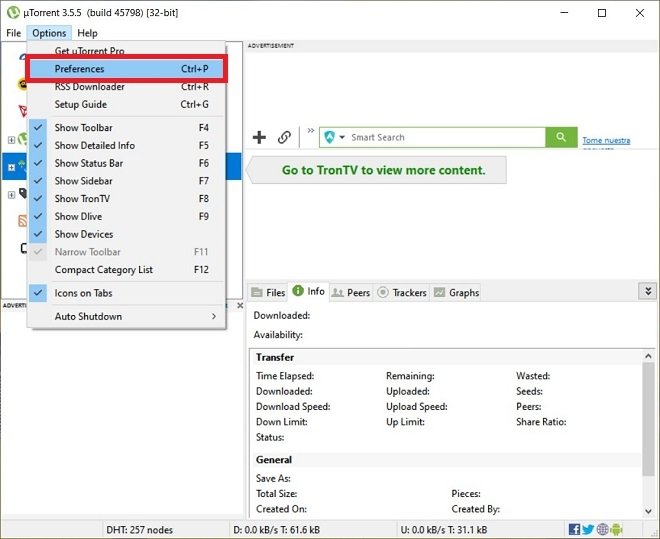The width and height of the screenshot is (660, 539).
Task: Expand the Auto Shutdown submenu
Action: [x=126, y=316]
